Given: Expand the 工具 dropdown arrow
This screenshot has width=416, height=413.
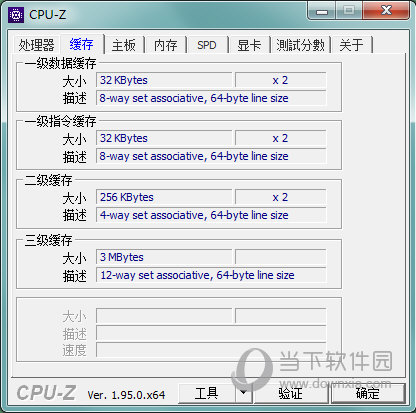Looking at the screenshot, I should point(244,393).
